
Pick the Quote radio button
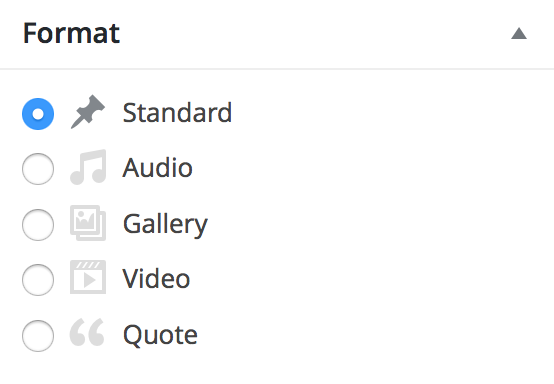point(38,336)
